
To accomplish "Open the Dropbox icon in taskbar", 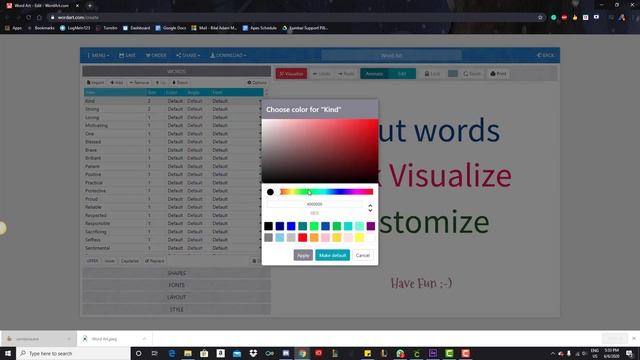I will click(x=253, y=353).
